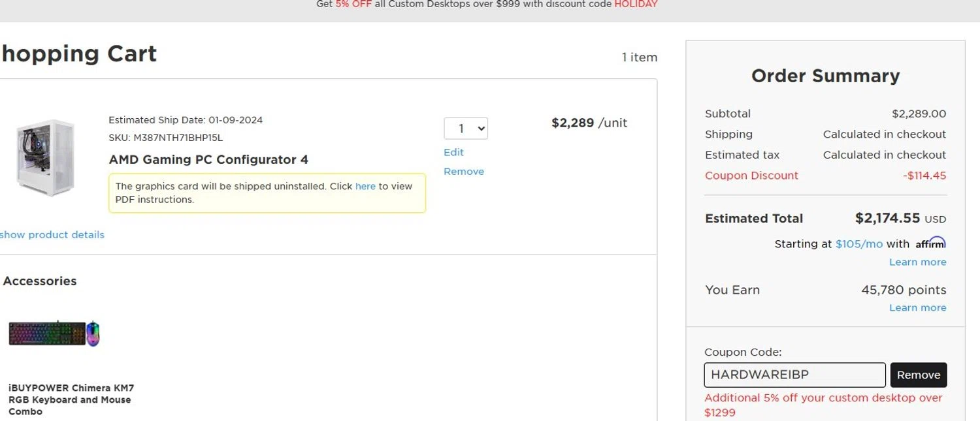
Task: Click the Subtotal $2,289.00 amount
Action: (919, 114)
